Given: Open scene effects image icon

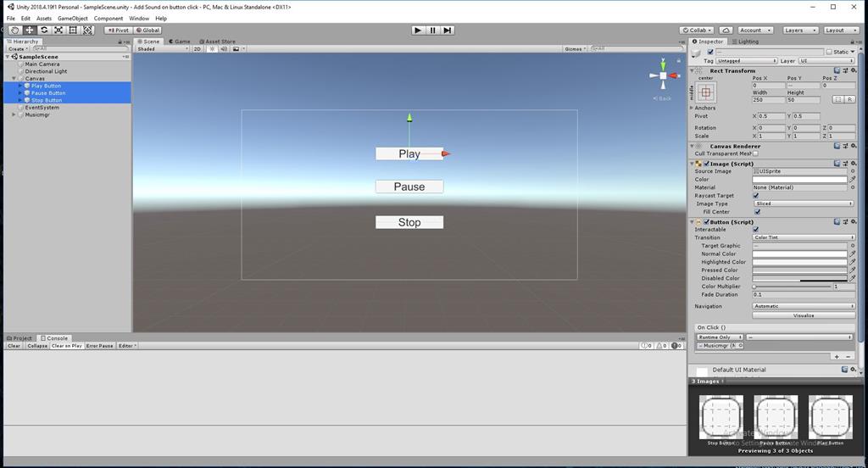Looking at the screenshot, I should (x=236, y=48).
